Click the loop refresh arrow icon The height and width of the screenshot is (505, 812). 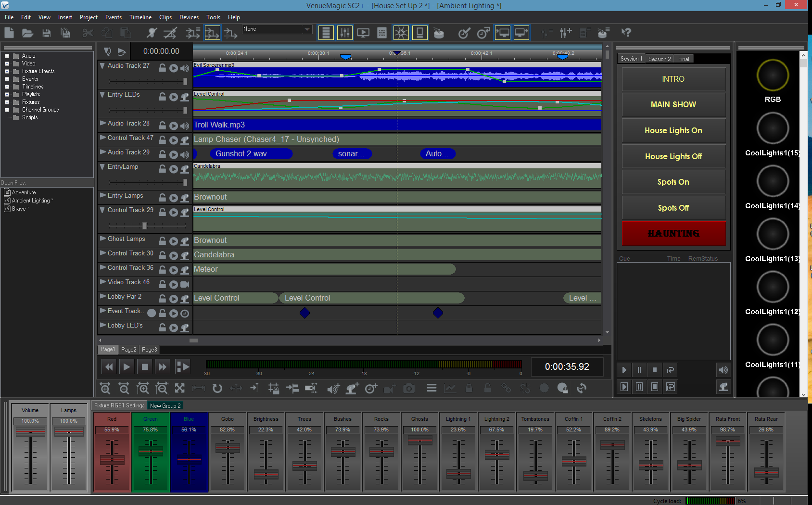217,388
